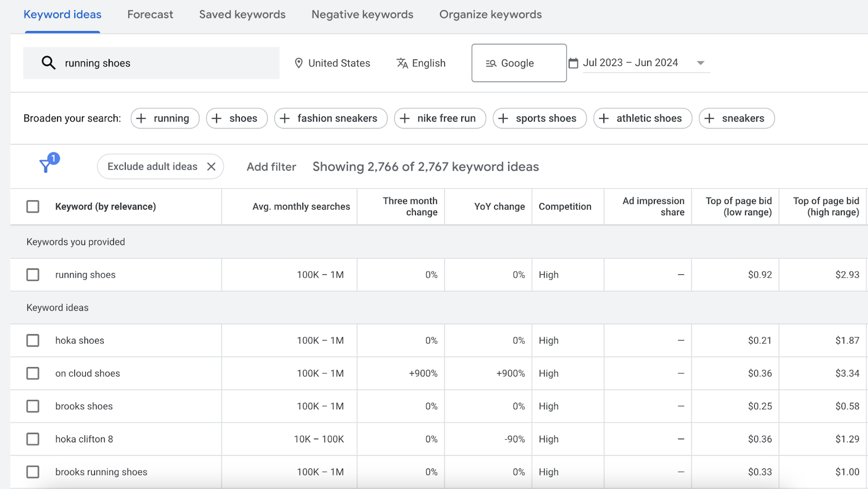Click the +900% three month change value
This screenshot has width=868, height=489.
[423, 374]
